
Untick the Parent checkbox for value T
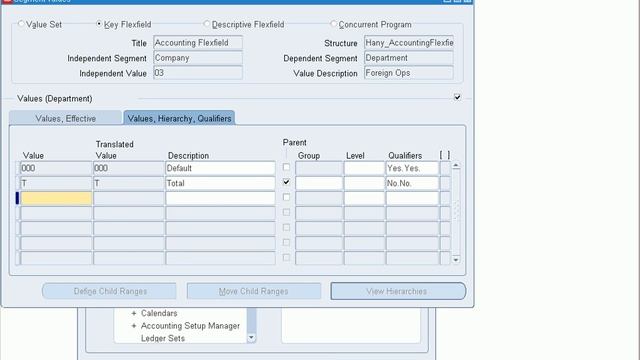coord(286,182)
